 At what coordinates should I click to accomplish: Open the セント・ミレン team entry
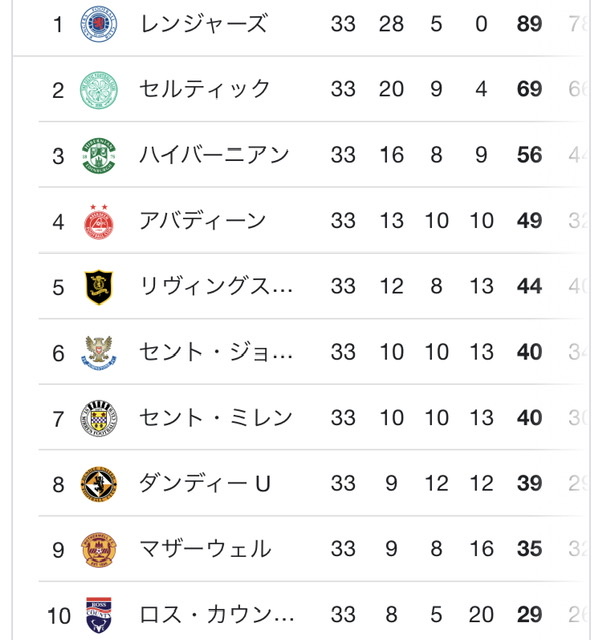click(216, 418)
